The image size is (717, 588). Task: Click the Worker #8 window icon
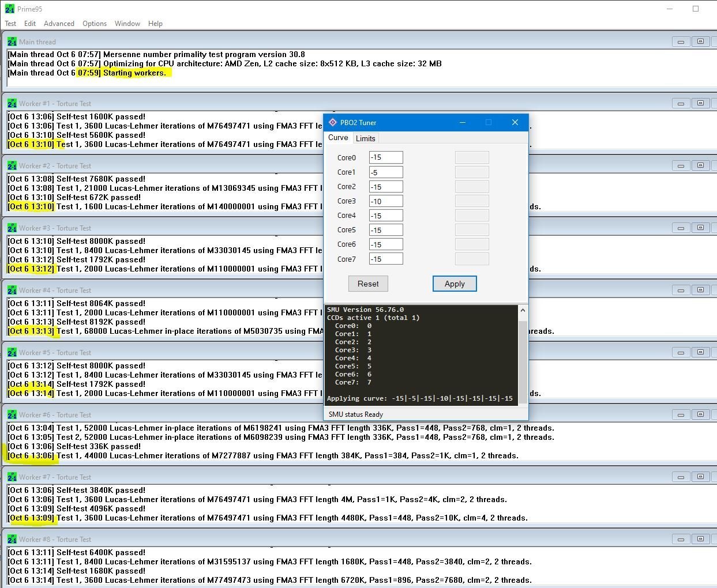tap(12, 539)
